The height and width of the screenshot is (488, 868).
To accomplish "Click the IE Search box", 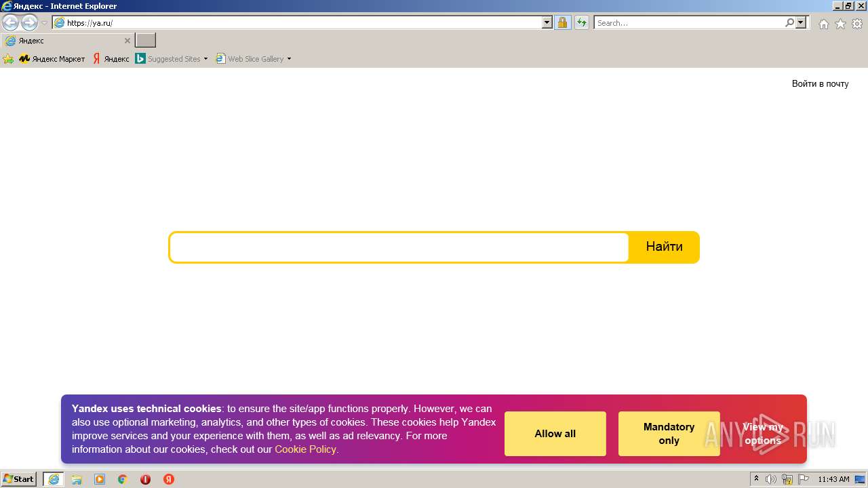I will [689, 22].
